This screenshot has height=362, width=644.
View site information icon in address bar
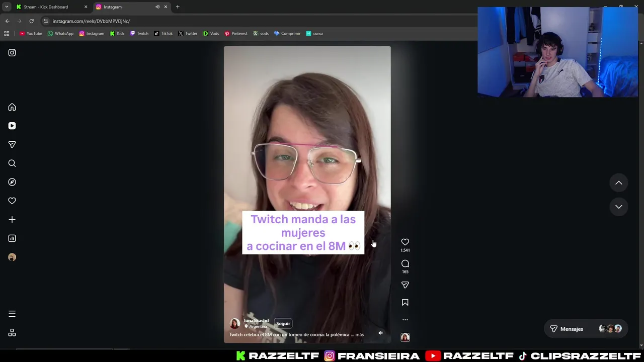pyautogui.click(x=46, y=21)
